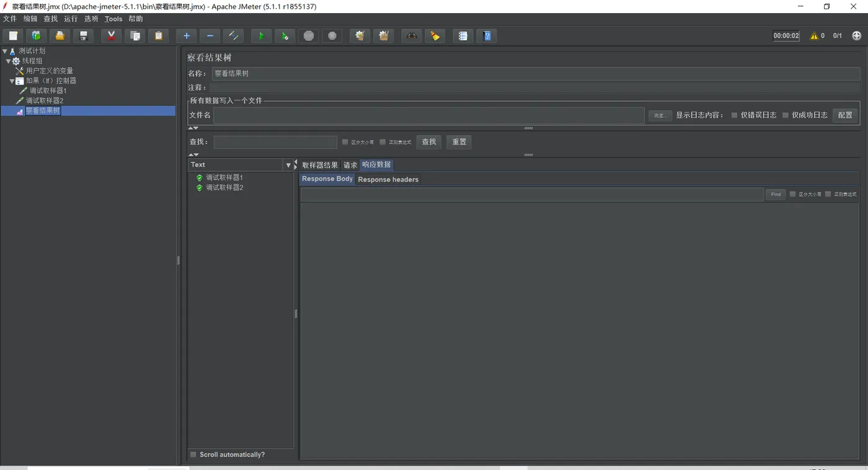Viewport: 868px width, 470px height.
Task: Click the Find button in response panel
Action: (x=776, y=195)
